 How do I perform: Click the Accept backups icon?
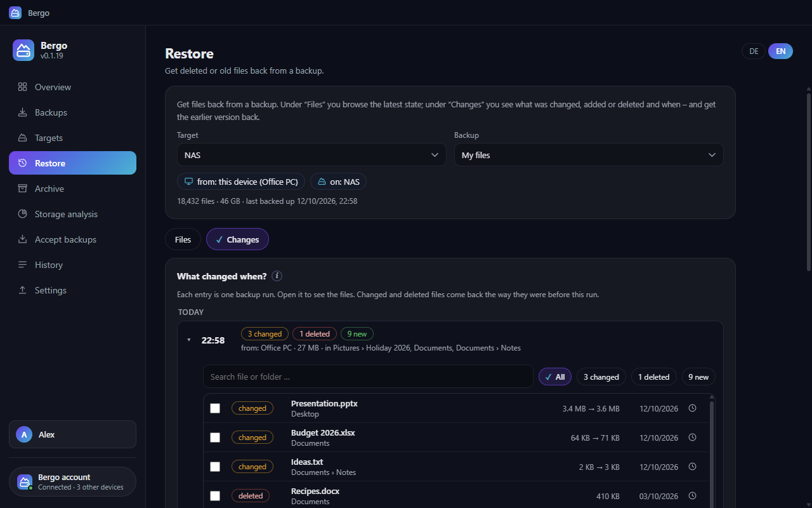pyautogui.click(x=23, y=239)
